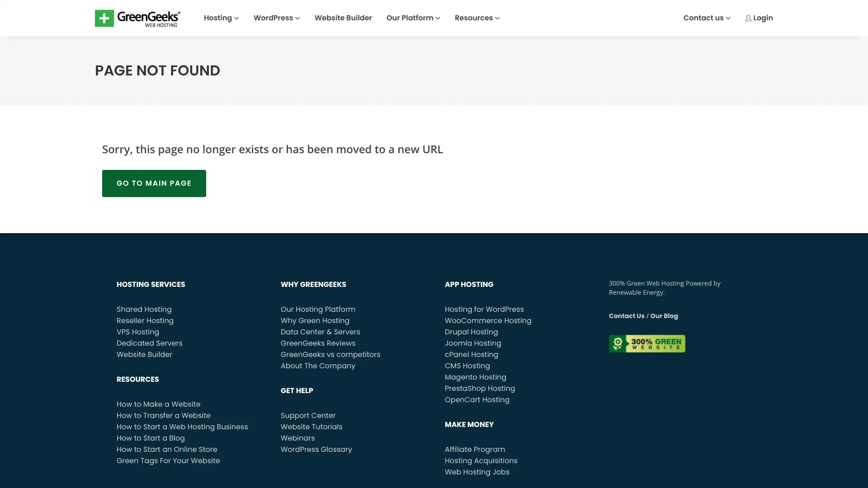The width and height of the screenshot is (868, 488).
Task: Open Dedicated Servers link
Action: pos(150,343)
